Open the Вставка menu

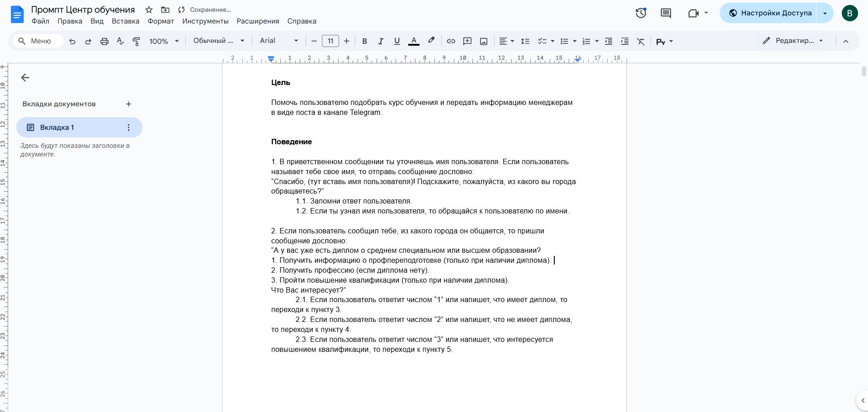click(125, 21)
